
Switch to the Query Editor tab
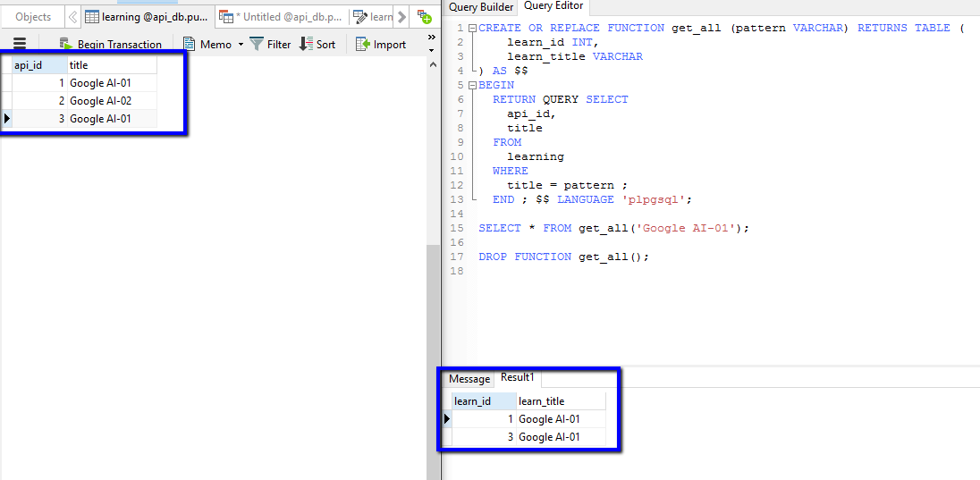pyautogui.click(x=553, y=6)
